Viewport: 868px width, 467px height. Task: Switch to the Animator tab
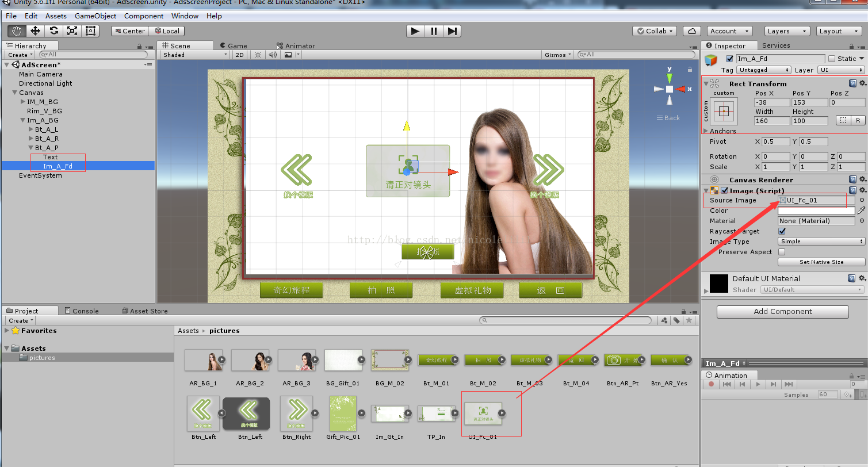(x=296, y=45)
